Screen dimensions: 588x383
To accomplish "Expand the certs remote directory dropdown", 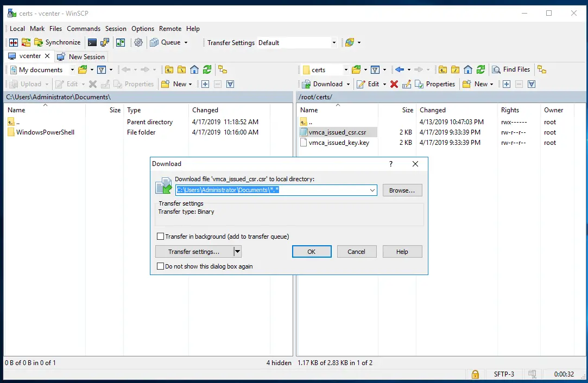I will click(x=346, y=69).
